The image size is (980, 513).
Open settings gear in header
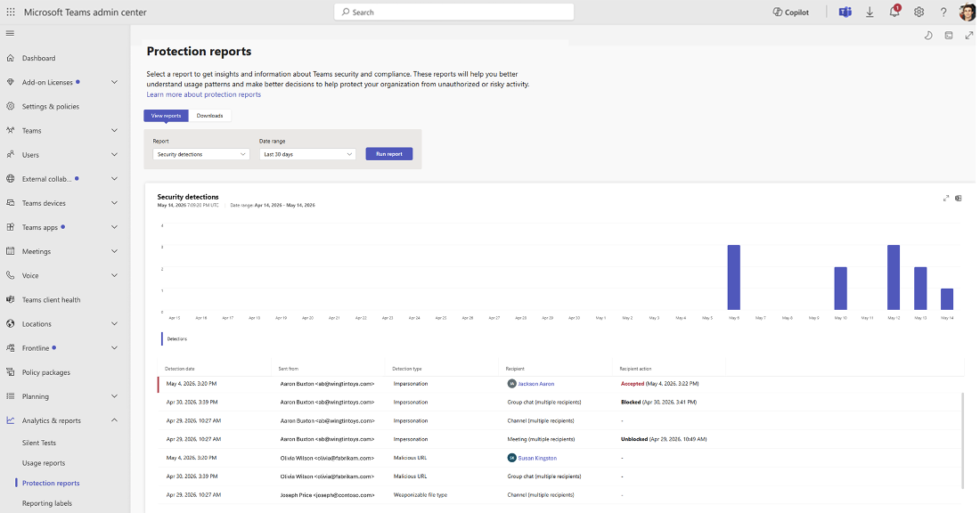tap(919, 12)
